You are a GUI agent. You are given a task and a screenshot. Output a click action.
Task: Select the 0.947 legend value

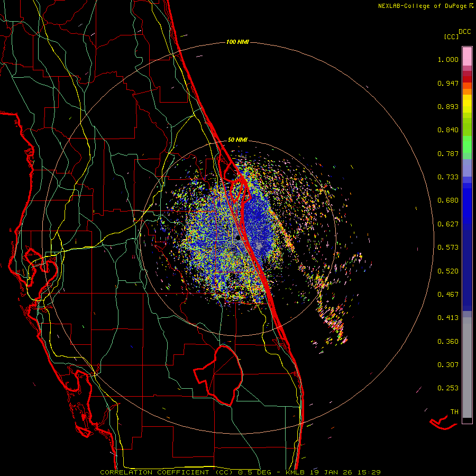(448, 83)
